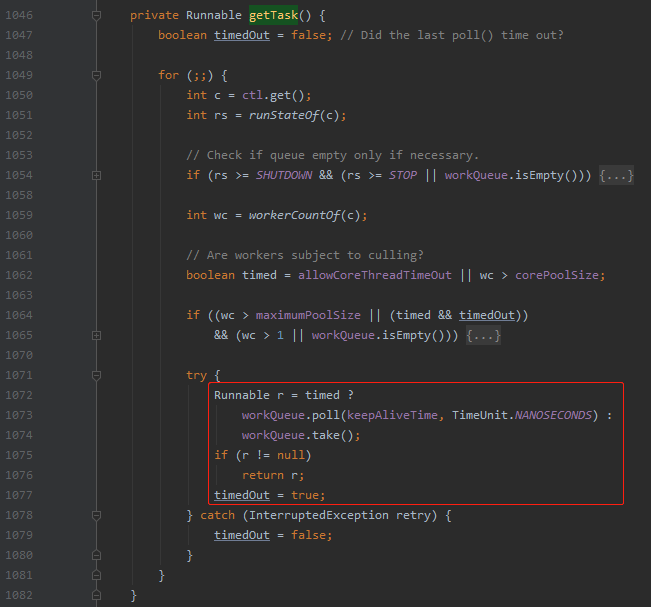Viewport: 651px width, 607px height.
Task: Click maximumPoolSize on line 1064
Action: click(x=308, y=315)
